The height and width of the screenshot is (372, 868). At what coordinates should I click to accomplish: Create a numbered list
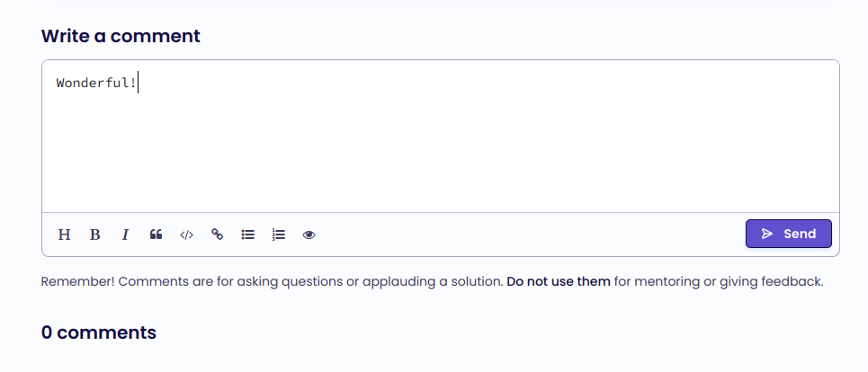click(279, 235)
